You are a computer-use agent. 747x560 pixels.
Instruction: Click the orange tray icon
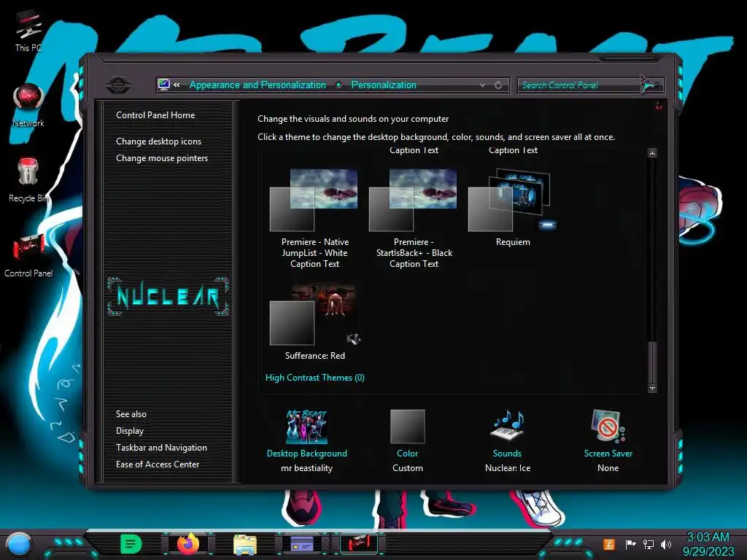[609, 544]
